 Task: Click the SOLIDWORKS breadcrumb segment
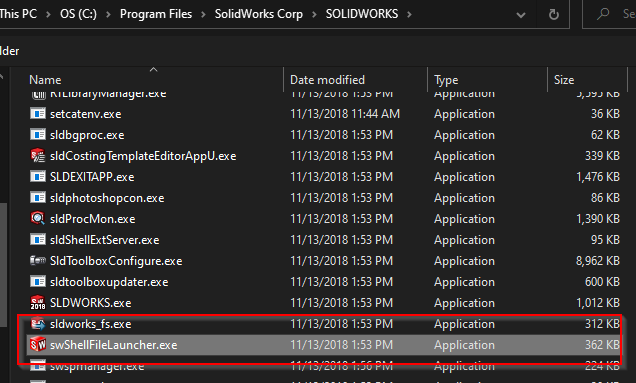click(362, 14)
